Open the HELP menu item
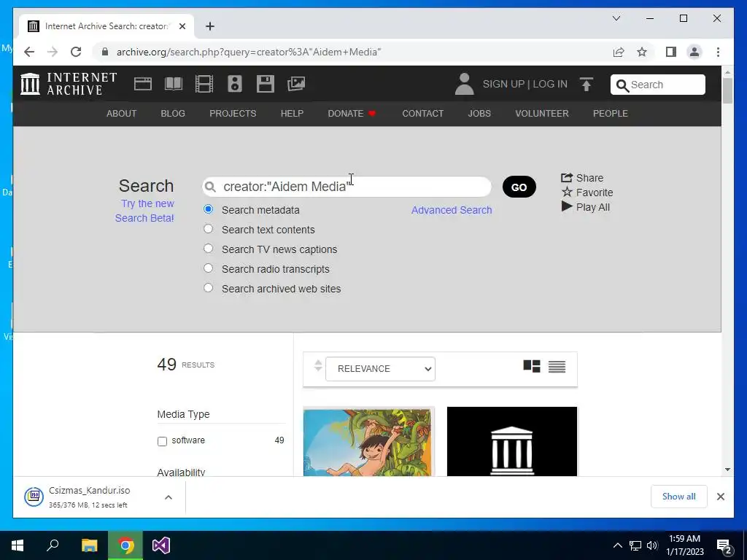Viewport: 747px width, 560px height. coord(292,113)
